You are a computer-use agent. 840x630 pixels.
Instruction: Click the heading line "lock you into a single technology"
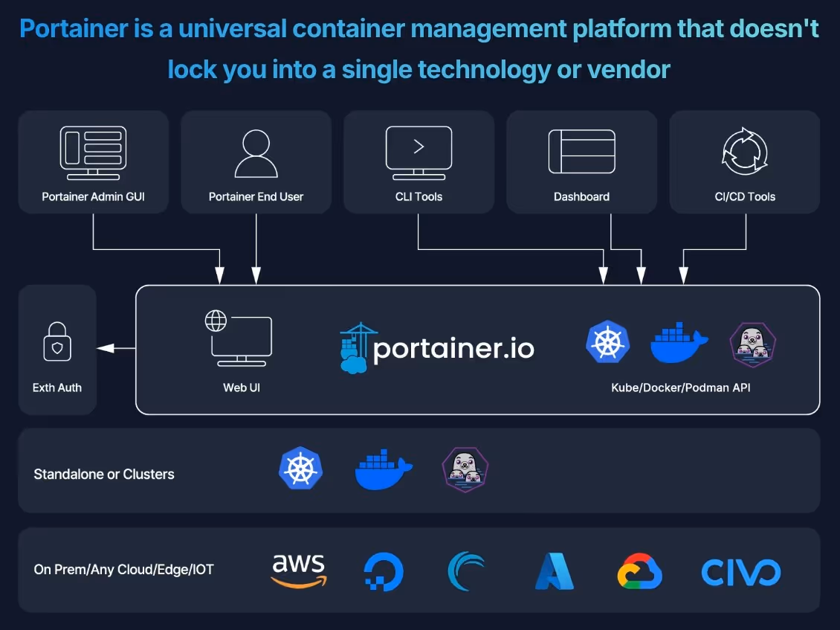419,70
